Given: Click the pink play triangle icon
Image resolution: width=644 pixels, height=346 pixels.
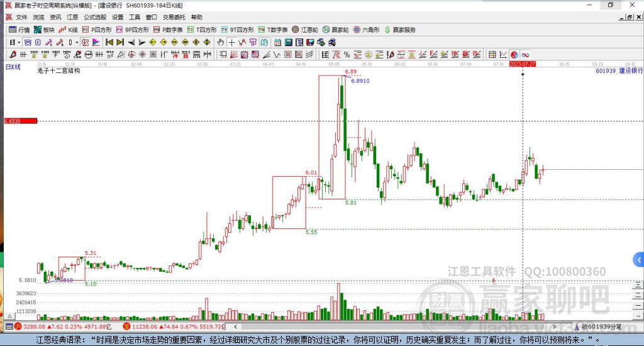Looking at the screenshot, I should click(x=96, y=42).
